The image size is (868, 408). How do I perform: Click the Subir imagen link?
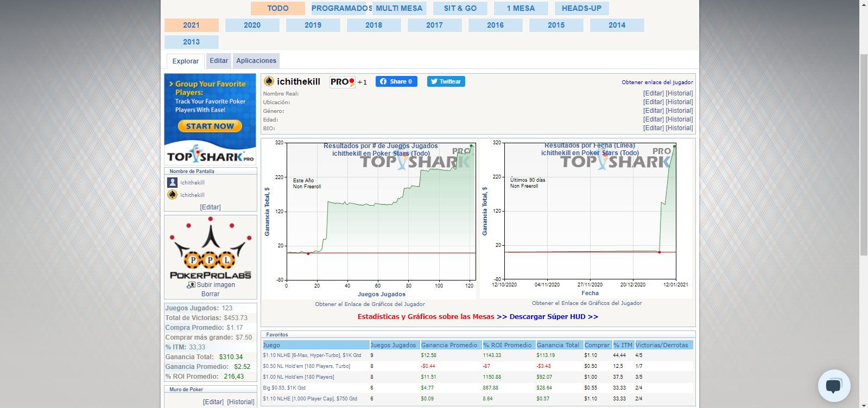(216, 285)
